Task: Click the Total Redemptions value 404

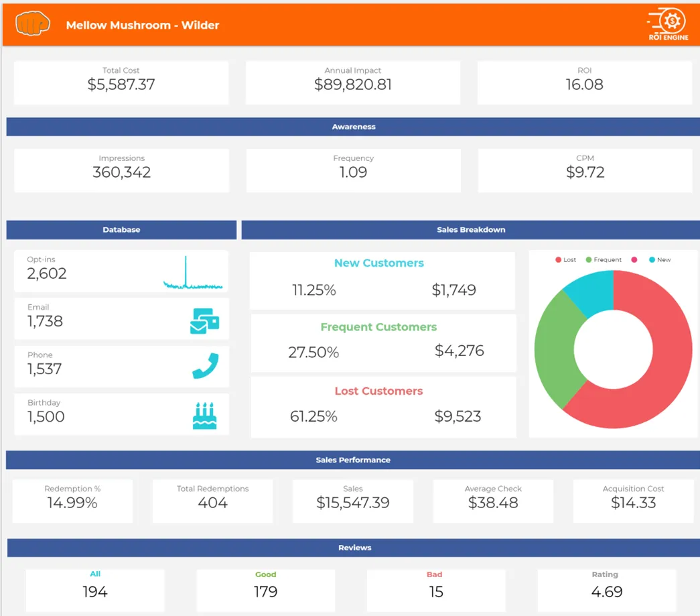Action: [212, 503]
